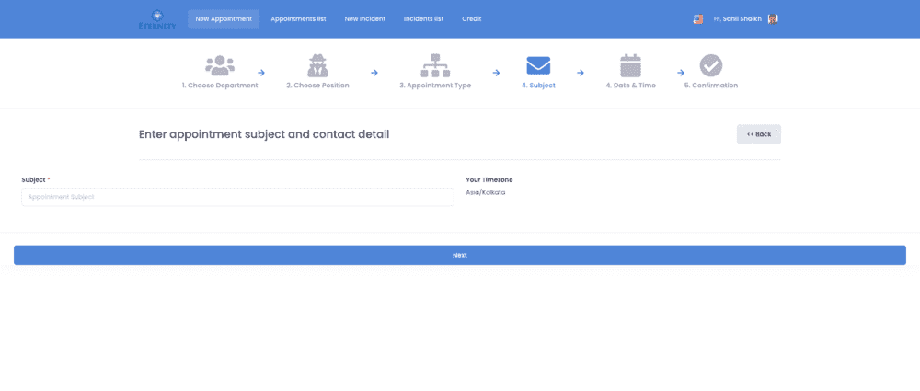The height and width of the screenshot is (391, 920).
Task: Click the US flag language icon
Action: 698,19
